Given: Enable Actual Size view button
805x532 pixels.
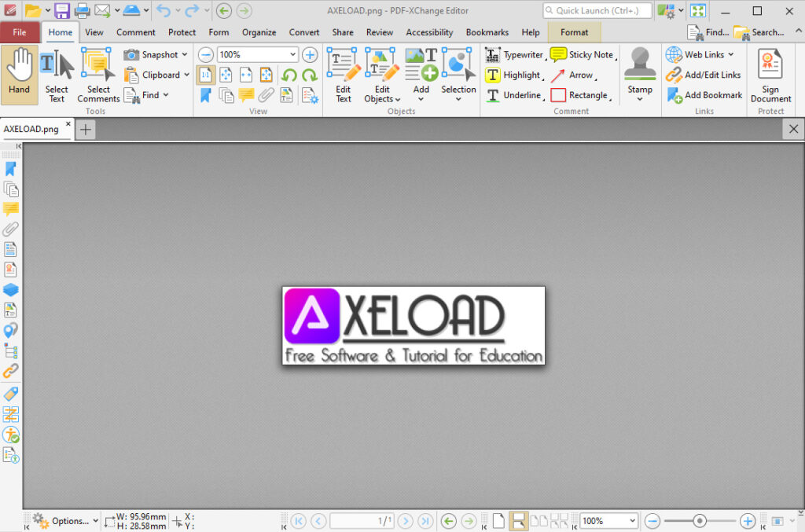Looking at the screenshot, I should (205, 75).
